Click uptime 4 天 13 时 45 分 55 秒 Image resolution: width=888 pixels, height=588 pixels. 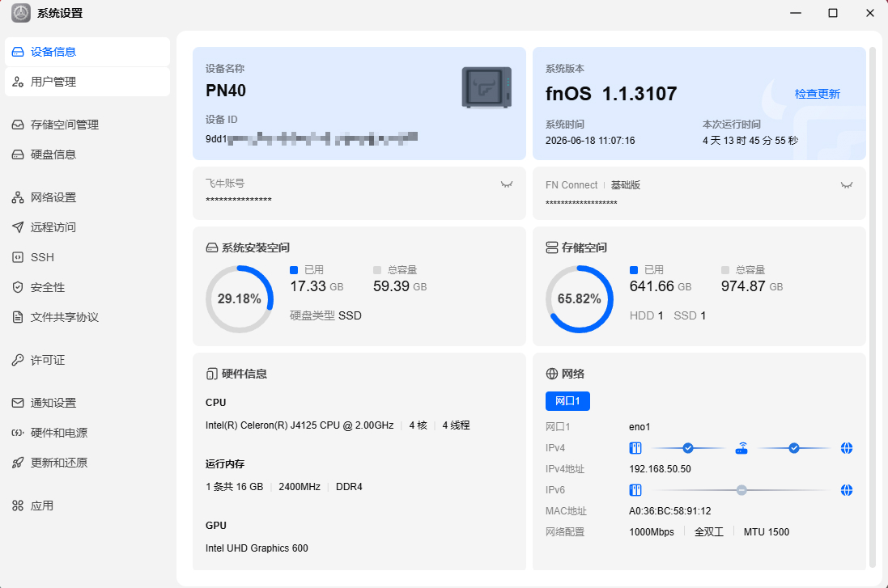coord(750,141)
